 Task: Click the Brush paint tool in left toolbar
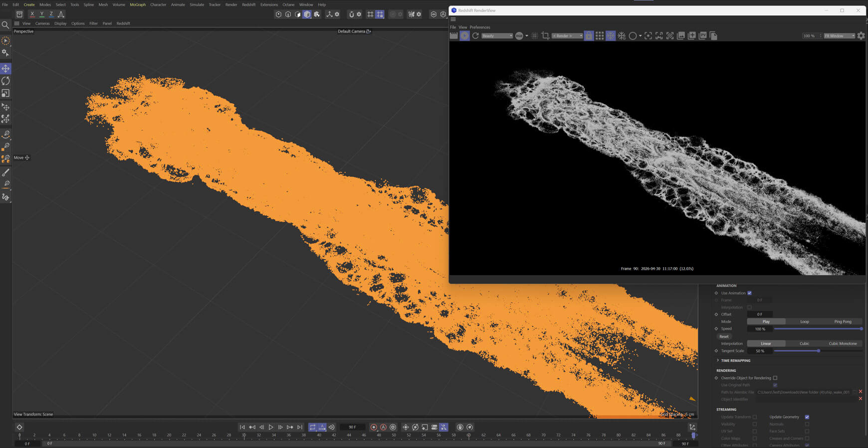click(x=5, y=172)
